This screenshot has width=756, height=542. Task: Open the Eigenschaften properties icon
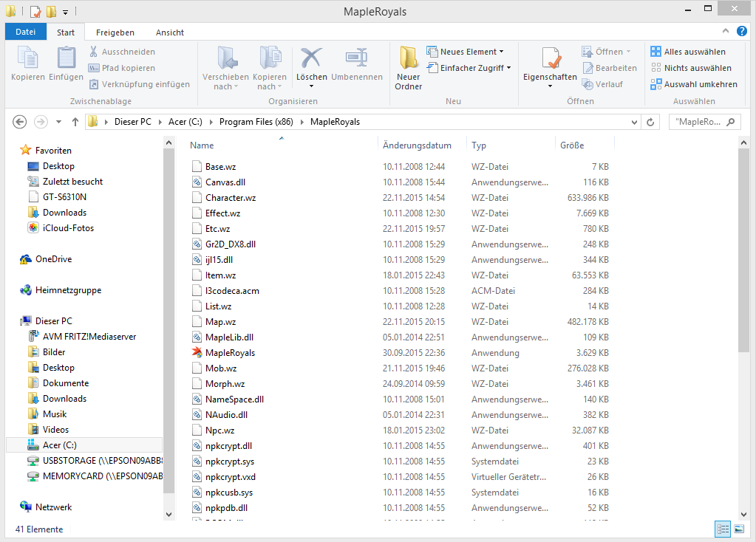point(550,58)
